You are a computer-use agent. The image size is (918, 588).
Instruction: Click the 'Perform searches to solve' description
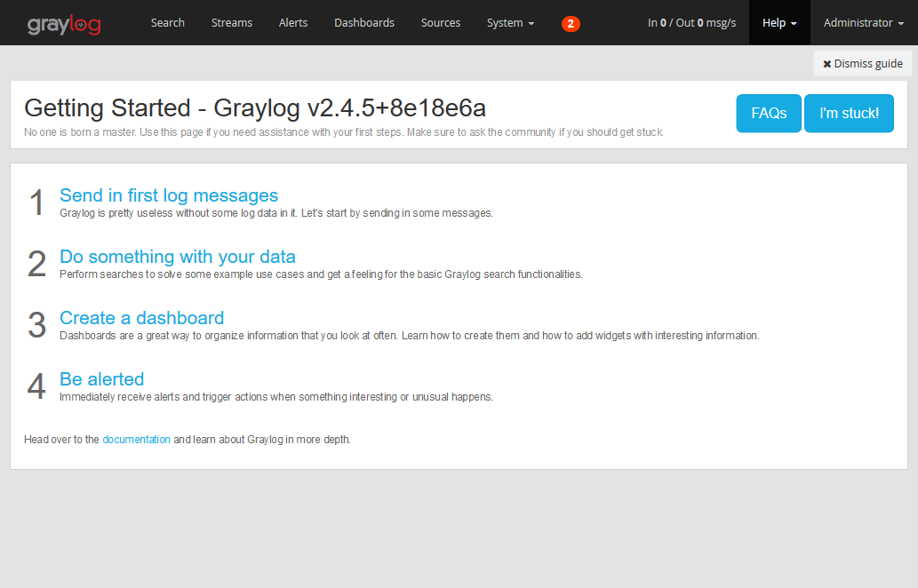point(321,274)
